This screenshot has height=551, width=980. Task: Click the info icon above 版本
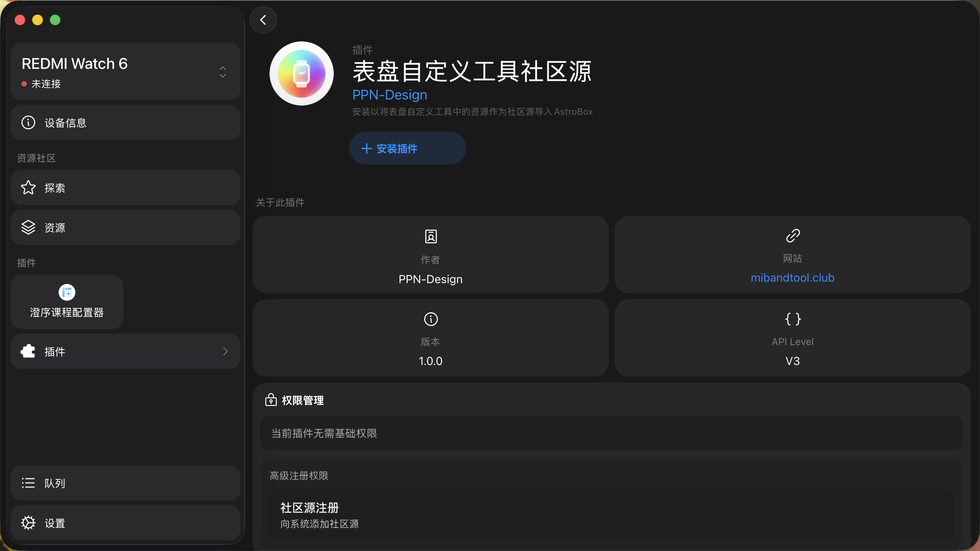point(431,319)
